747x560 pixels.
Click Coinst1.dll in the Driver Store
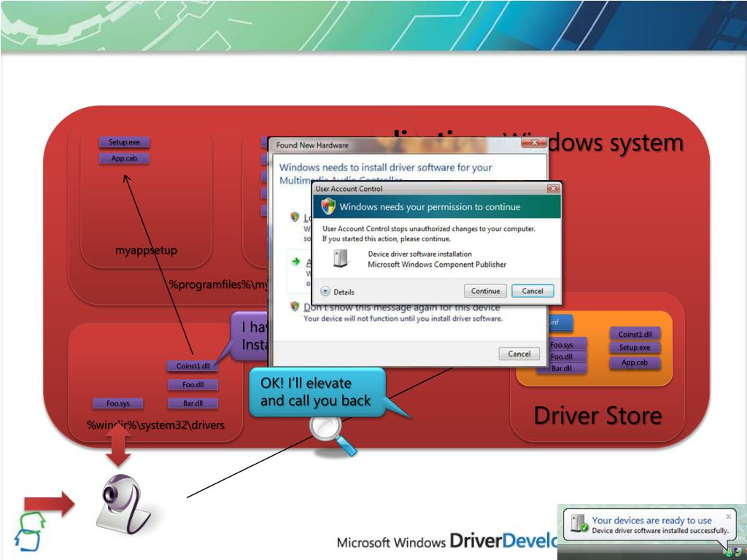[635, 334]
